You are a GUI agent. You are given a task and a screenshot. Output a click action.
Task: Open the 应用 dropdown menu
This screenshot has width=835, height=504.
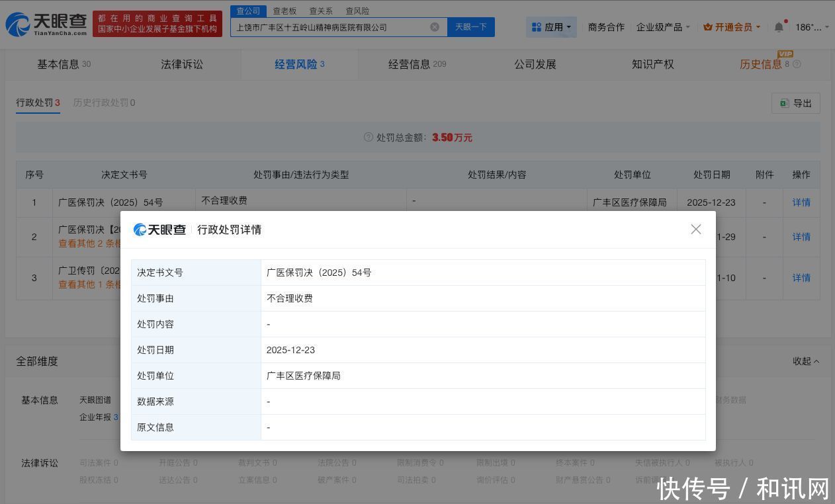point(552,27)
